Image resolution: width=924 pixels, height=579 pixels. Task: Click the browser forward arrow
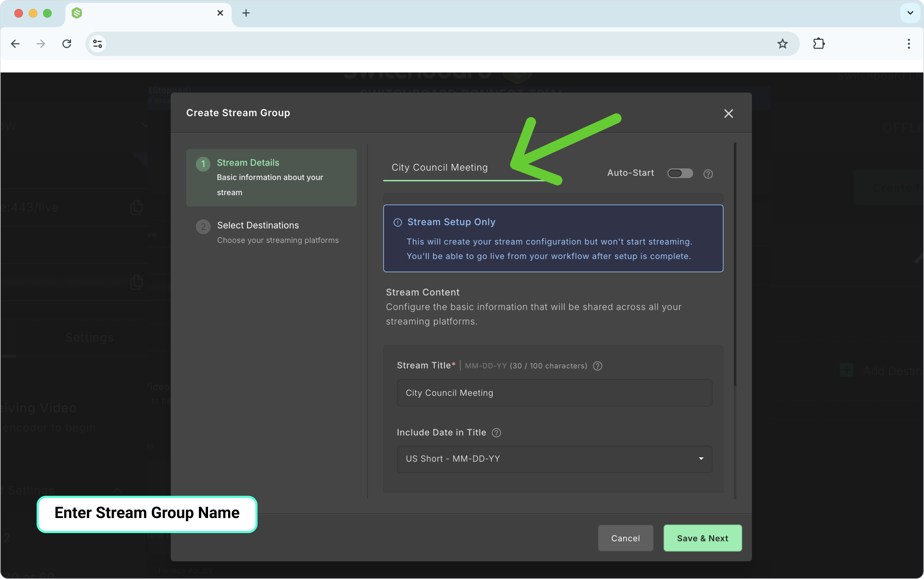click(41, 44)
